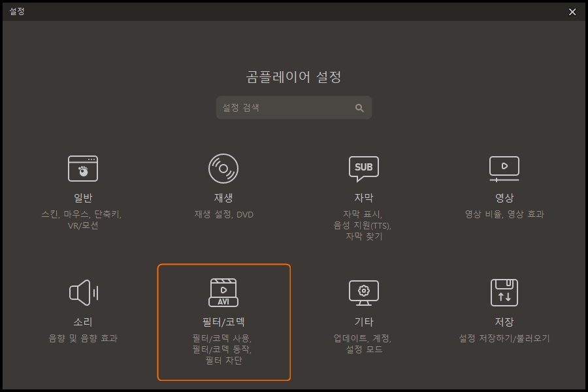Close the 설정 window

(x=572, y=12)
